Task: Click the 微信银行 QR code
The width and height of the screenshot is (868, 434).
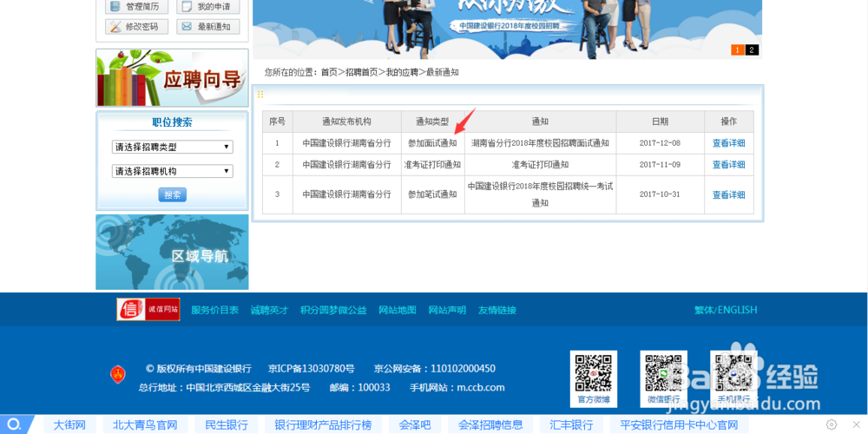Action: tap(664, 378)
